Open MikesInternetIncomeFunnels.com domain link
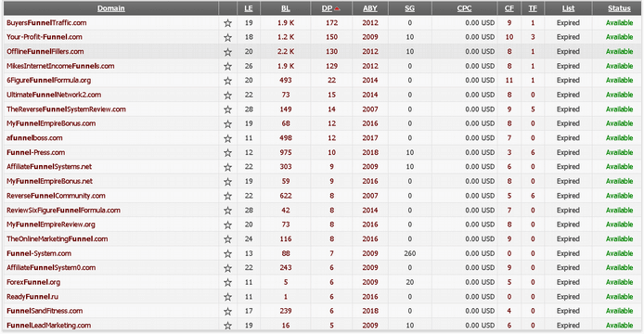 tap(60, 66)
